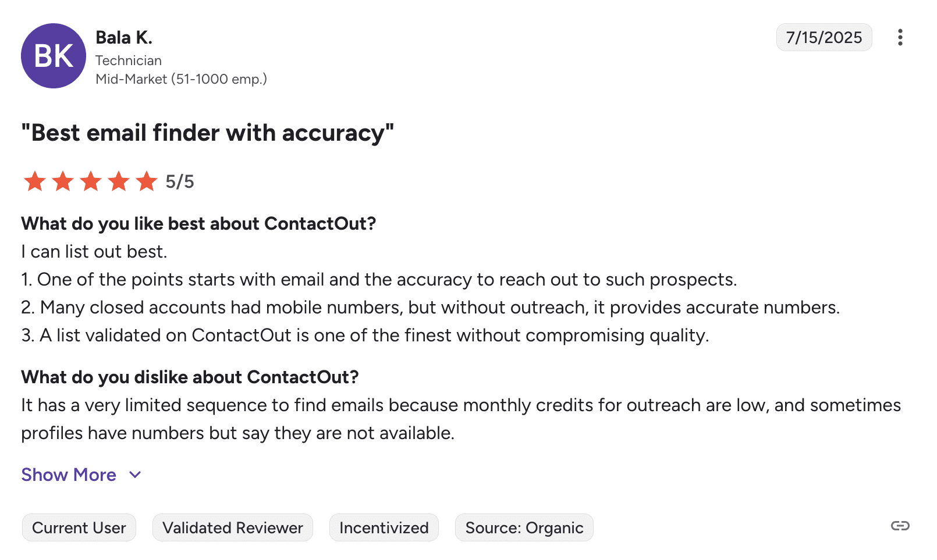This screenshot has width=937, height=560.
Task: Open the three-dot options menu
Action: 900,37
